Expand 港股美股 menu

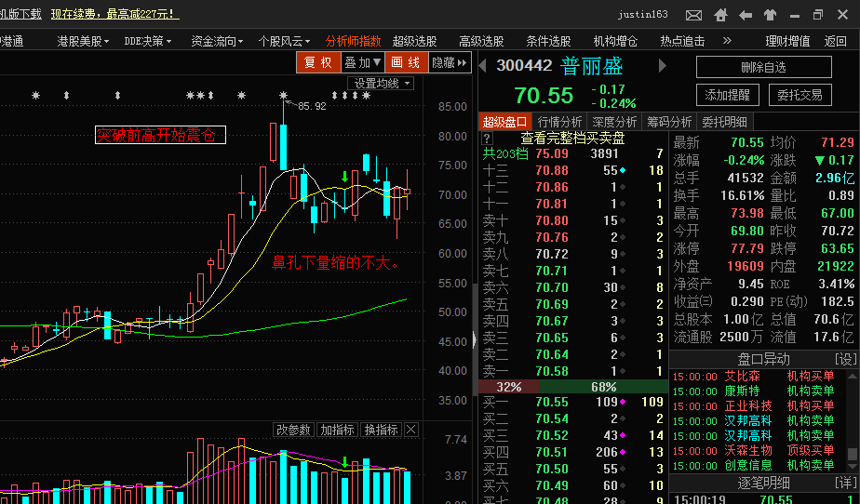[83, 41]
